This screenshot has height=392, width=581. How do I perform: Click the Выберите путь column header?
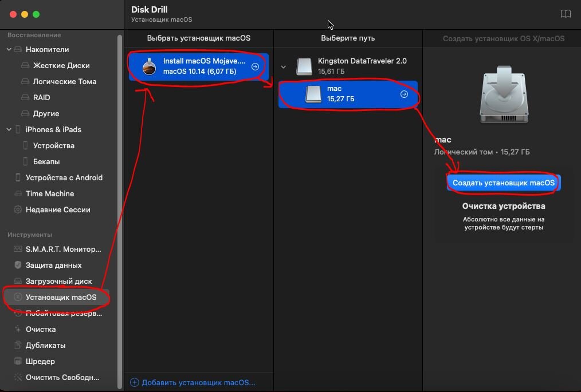click(348, 38)
